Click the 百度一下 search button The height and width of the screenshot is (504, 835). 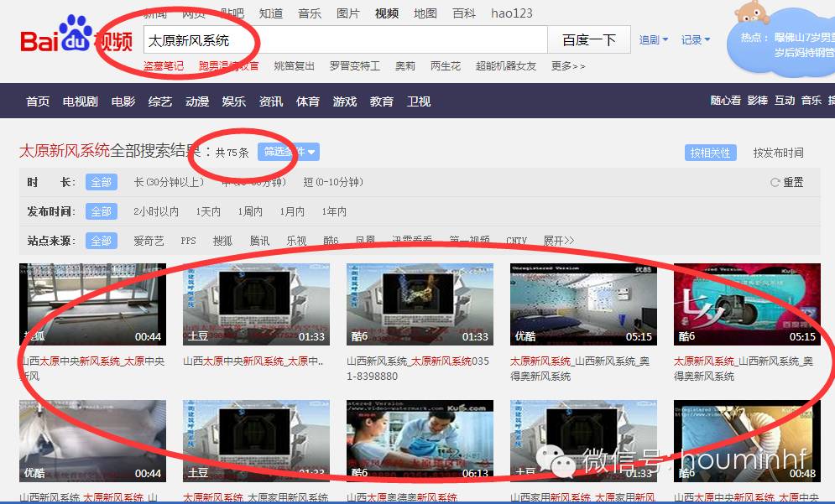(x=589, y=40)
